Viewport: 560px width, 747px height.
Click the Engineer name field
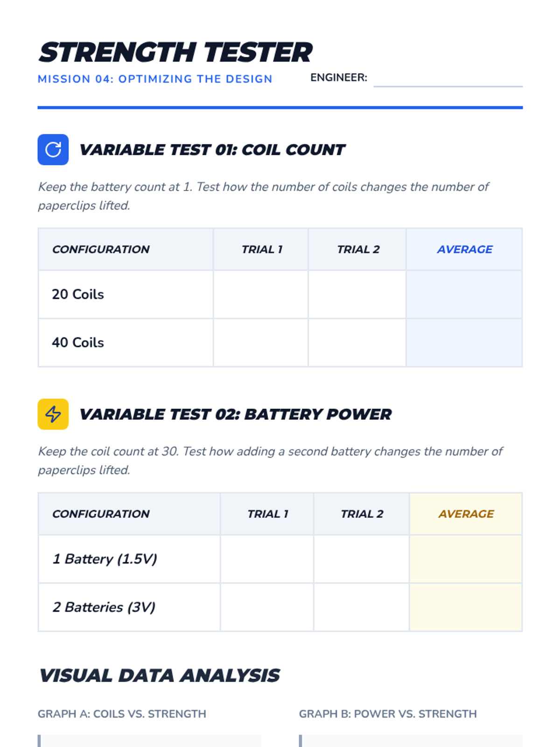click(x=448, y=78)
